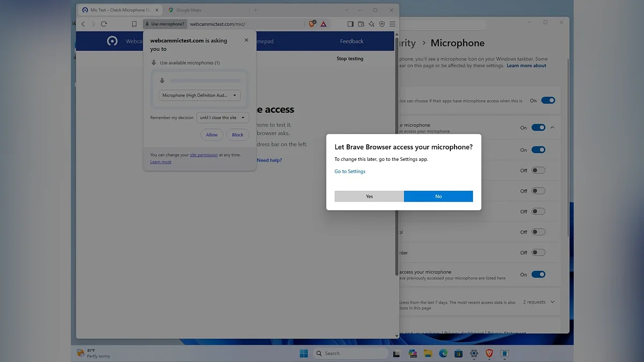Click Stop testing on the web page
This screenshot has height=362, width=644.
350,58
